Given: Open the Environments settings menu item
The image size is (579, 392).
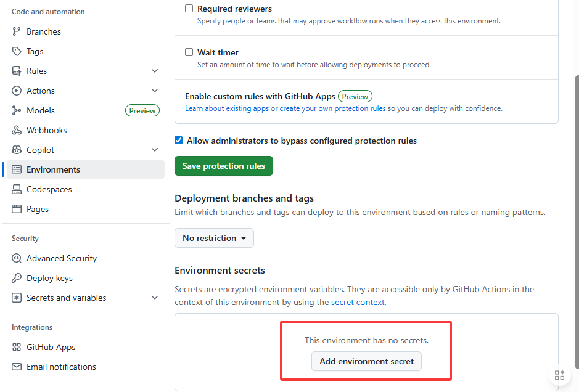Looking at the screenshot, I should (86, 169).
